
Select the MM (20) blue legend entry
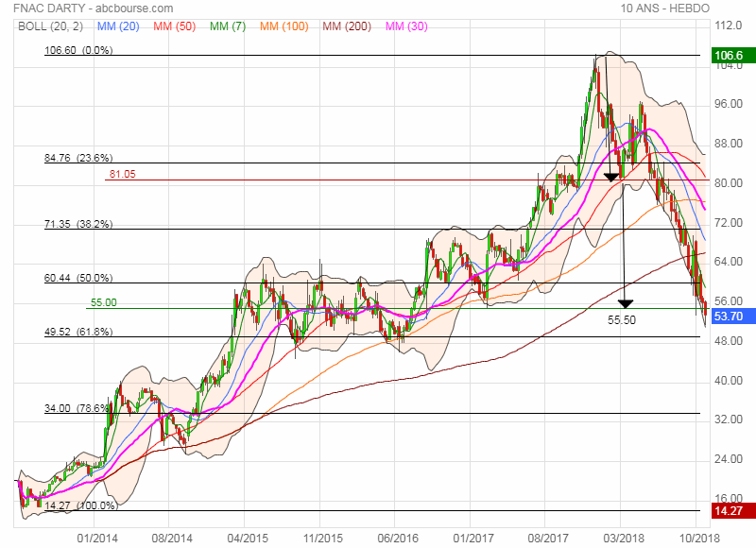point(118,26)
